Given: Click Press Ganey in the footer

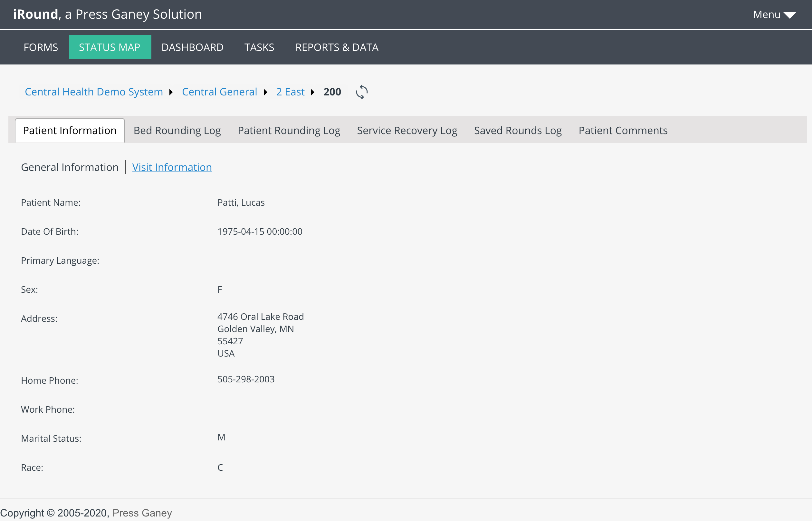Looking at the screenshot, I should point(142,513).
